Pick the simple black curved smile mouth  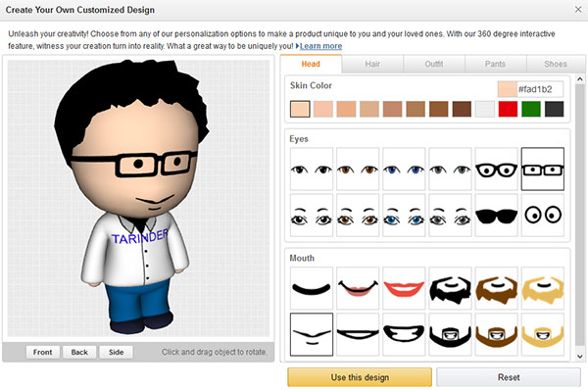click(x=312, y=288)
